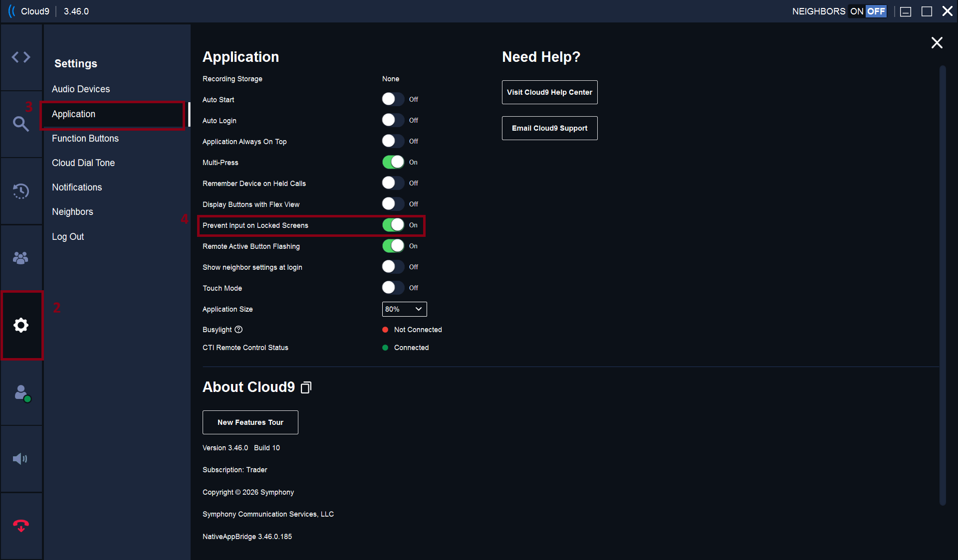Click Visit Cloud9 Help Center button

[x=549, y=92]
